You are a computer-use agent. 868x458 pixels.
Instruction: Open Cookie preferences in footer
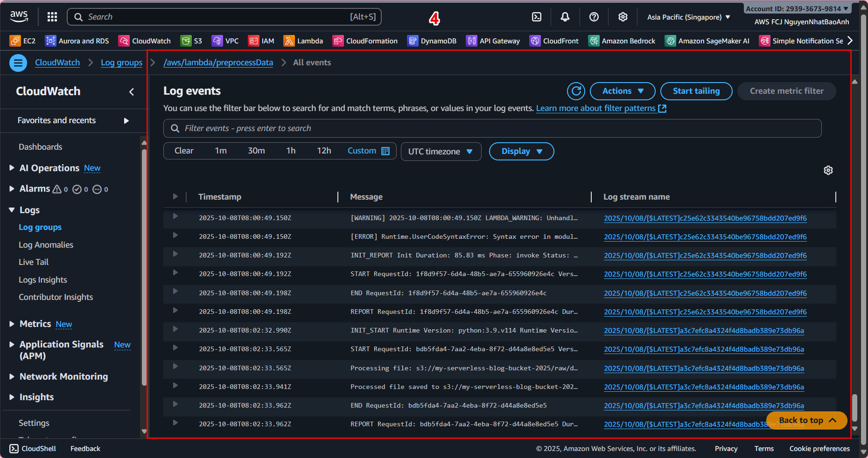point(819,449)
